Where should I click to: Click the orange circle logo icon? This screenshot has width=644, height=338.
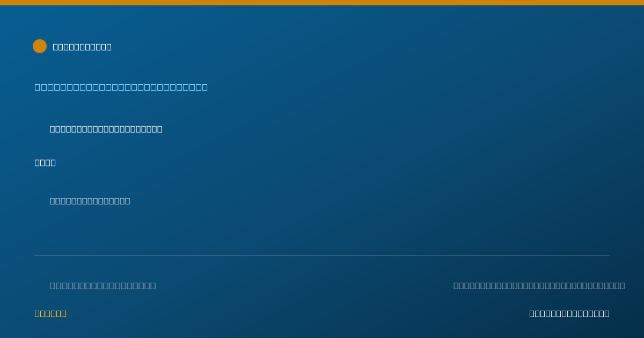[40, 46]
